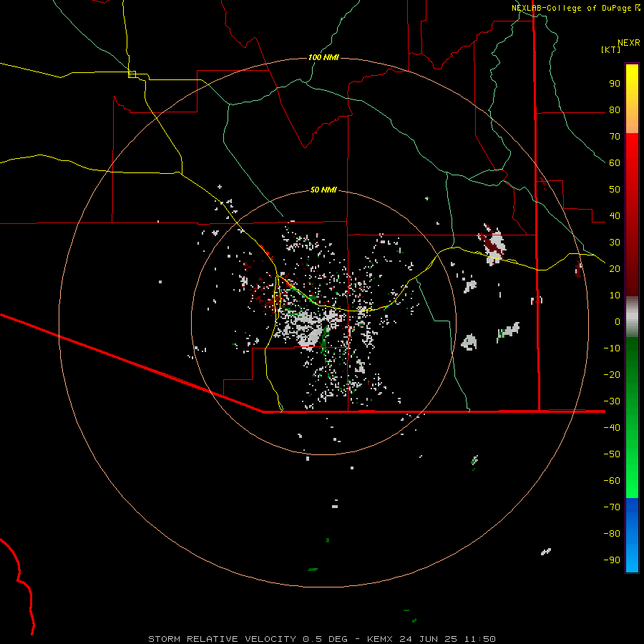
Task: Click the 90 value on the velocity scale
Action: [615, 84]
